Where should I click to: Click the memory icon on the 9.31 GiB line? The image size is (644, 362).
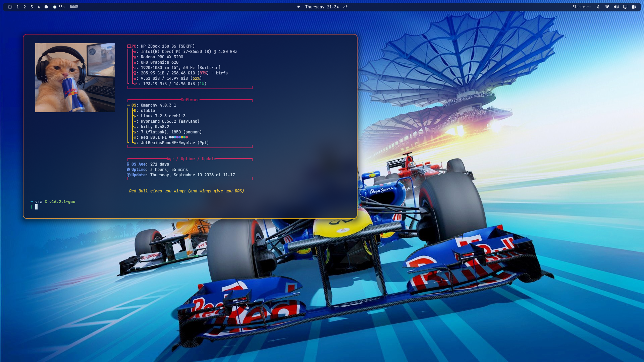tap(135, 79)
